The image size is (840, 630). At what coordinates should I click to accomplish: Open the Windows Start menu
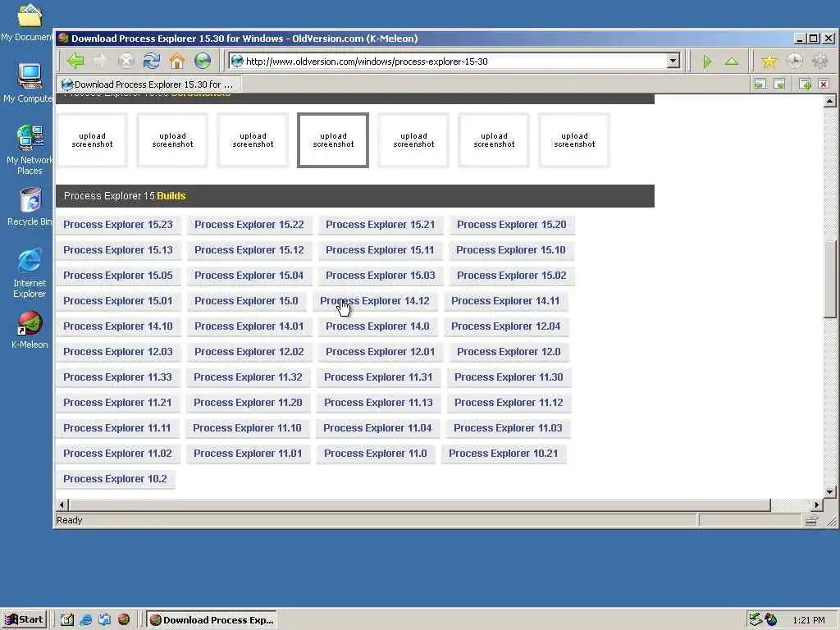coord(24,620)
